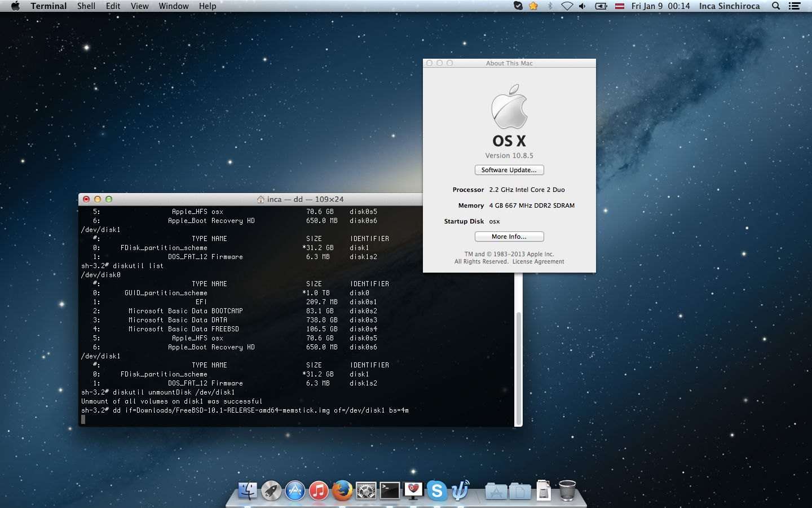Click the Terminal title 'inca — dd — 109×24'
812x508 pixels.
coord(305,199)
